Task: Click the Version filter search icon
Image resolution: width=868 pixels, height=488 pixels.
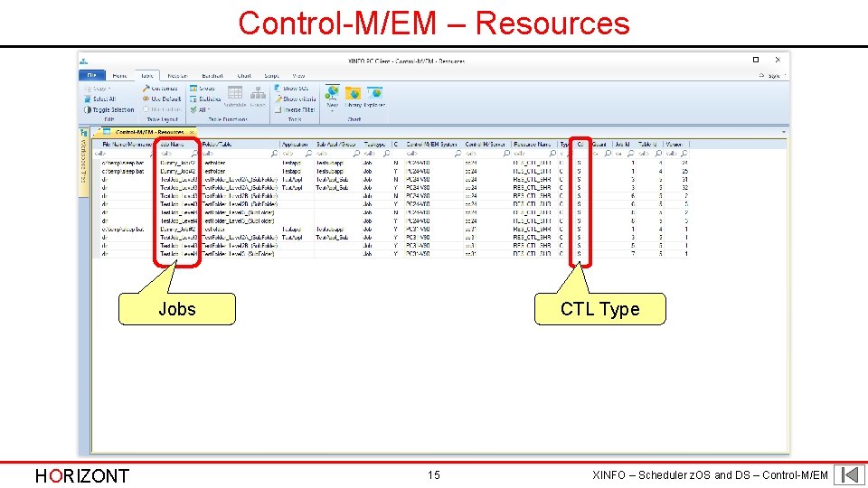Action: coord(684,154)
